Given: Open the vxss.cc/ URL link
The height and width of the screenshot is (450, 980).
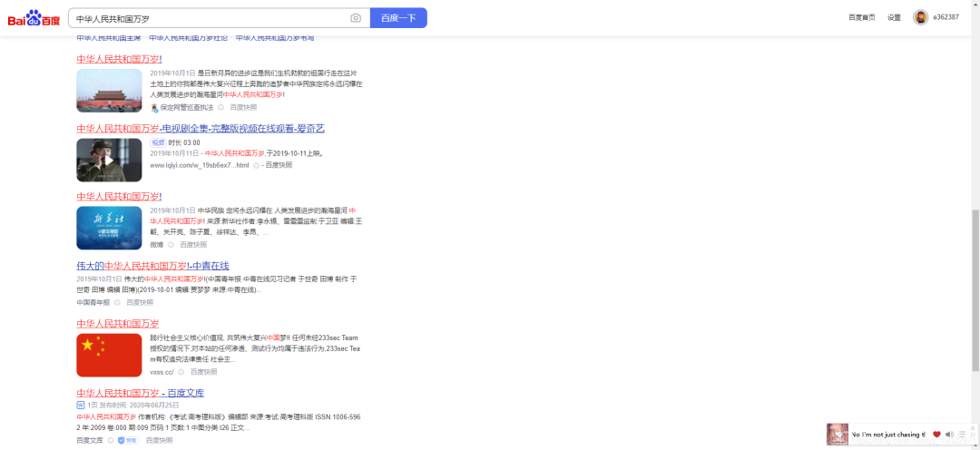Looking at the screenshot, I should point(162,372).
